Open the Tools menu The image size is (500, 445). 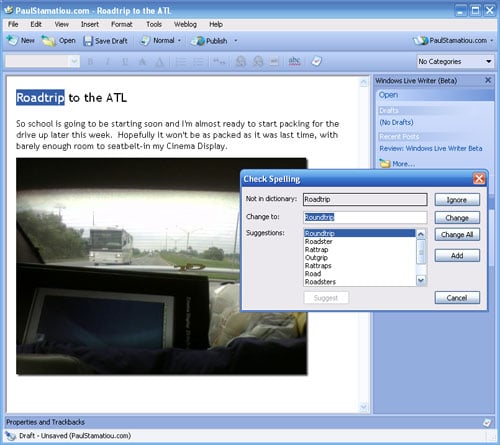pyautogui.click(x=154, y=24)
